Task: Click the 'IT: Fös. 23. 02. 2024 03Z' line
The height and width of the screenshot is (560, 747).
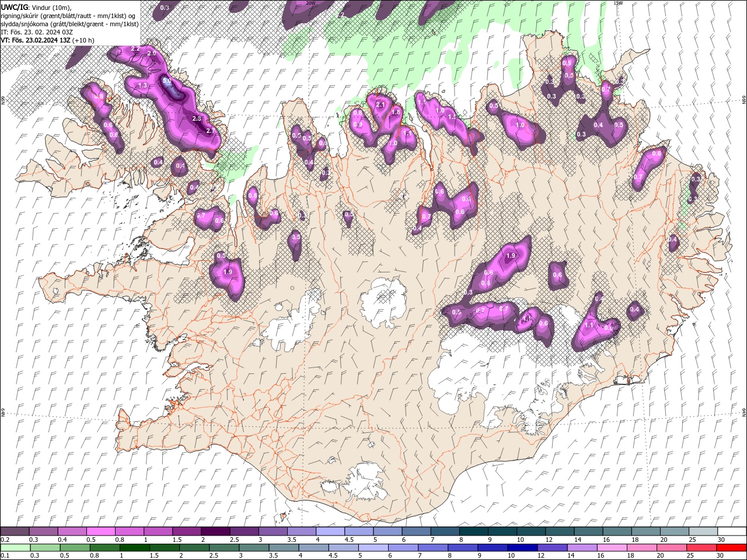Action: 36,32
